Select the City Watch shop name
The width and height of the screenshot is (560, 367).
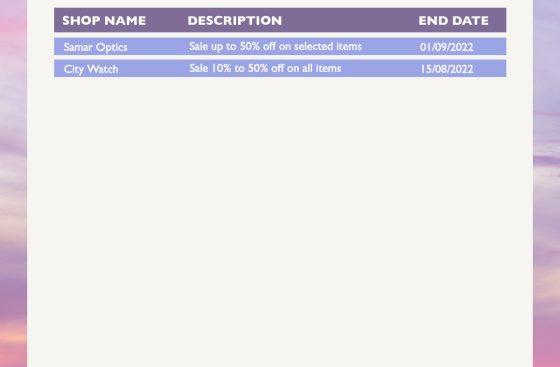(91, 69)
